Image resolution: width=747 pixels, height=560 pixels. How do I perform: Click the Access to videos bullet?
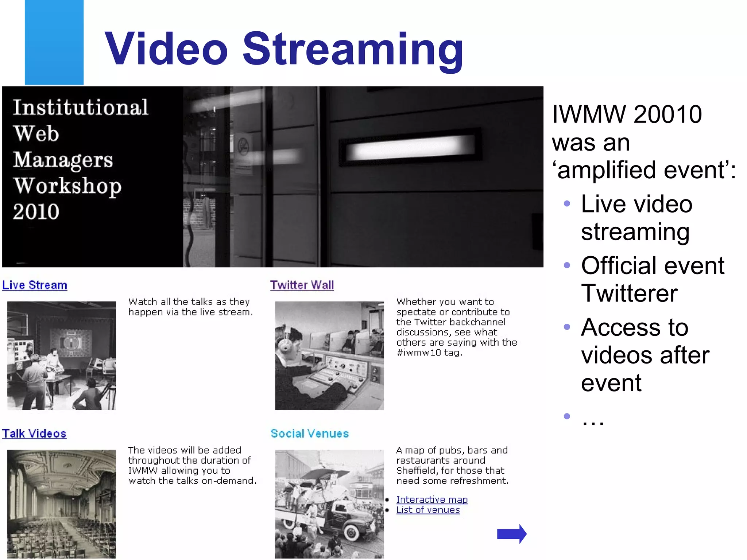tap(645, 355)
